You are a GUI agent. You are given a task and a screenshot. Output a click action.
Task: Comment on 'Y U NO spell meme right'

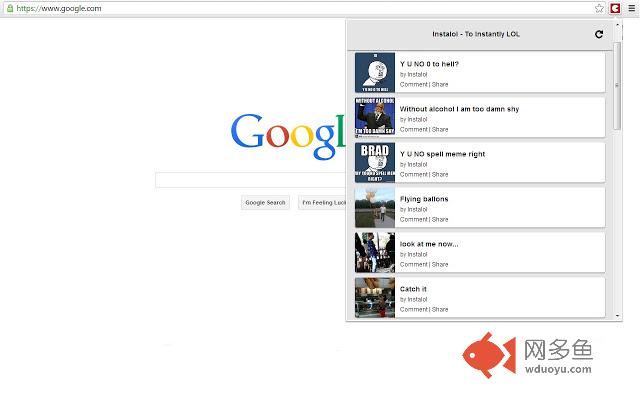pos(413,174)
